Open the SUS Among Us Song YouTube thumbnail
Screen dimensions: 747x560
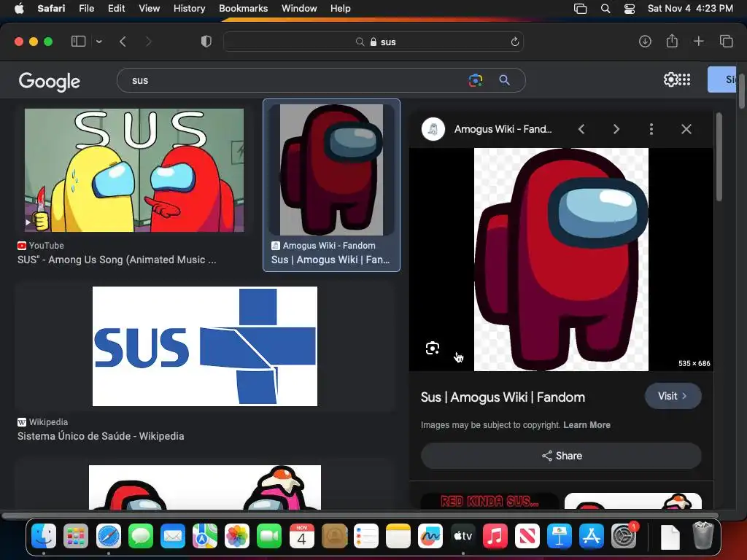point(134,170)
